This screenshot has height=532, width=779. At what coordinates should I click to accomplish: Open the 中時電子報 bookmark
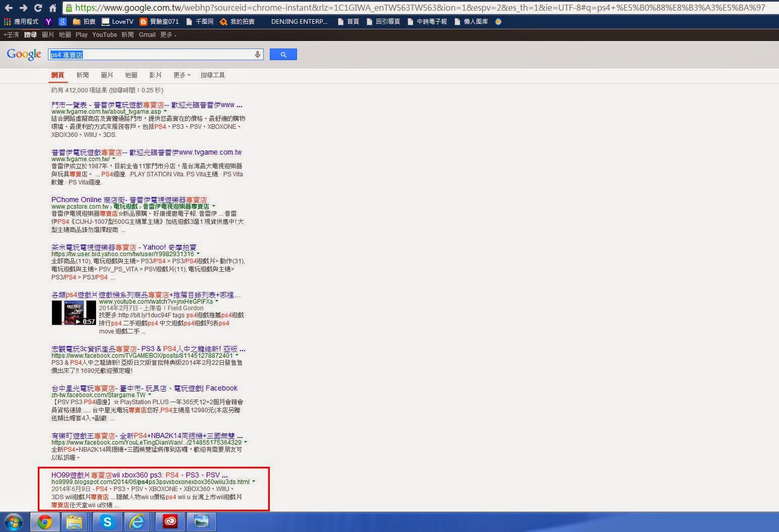(427, 22)
